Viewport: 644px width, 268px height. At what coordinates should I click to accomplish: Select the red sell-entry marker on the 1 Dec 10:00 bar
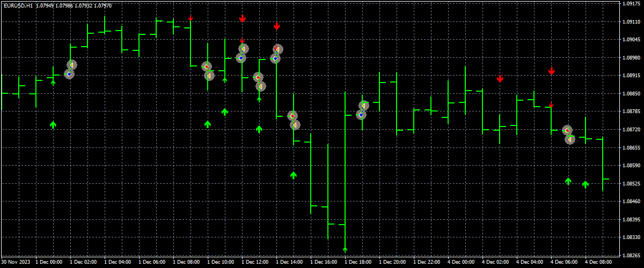click(x=207, y=66)
